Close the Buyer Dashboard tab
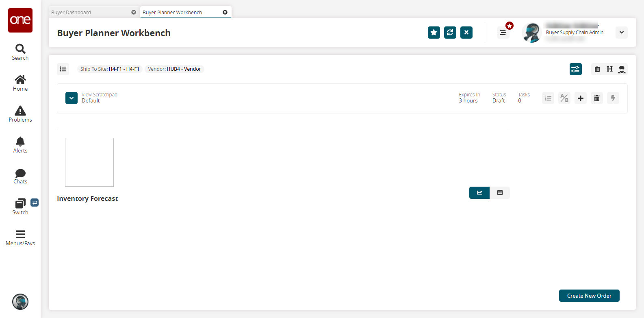Viewport: 644px width, 318px height. [134, 12]
